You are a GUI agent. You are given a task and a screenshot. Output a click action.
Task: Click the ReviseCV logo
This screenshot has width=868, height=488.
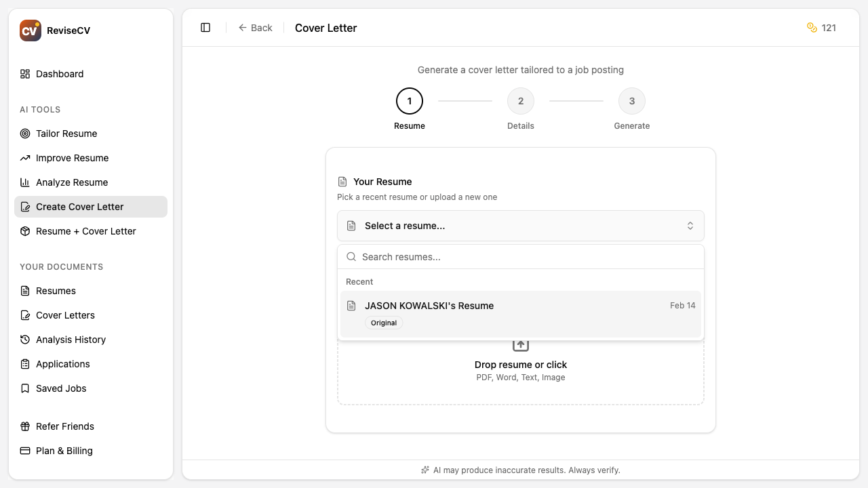[30, 30]
